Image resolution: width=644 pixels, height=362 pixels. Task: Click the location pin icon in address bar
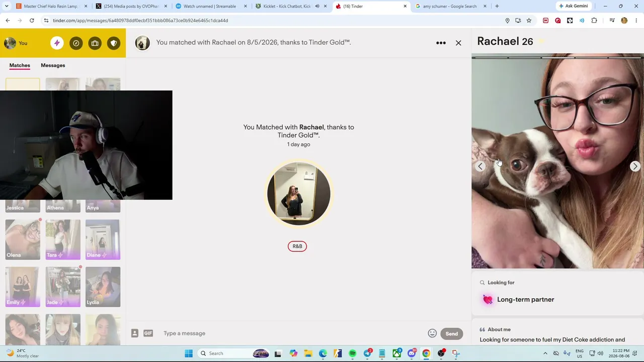tap(507, 21)
